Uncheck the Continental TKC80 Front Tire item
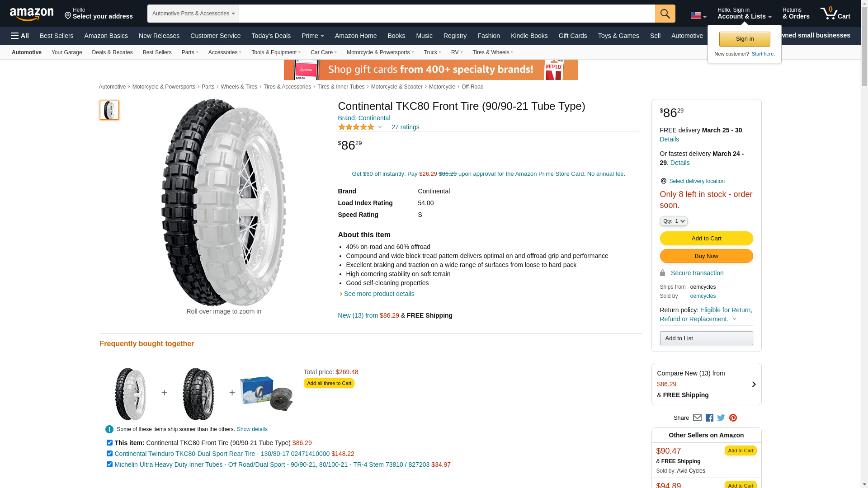Image resolution: width=868 pixels, height=488 pixels. click(109, 443)
